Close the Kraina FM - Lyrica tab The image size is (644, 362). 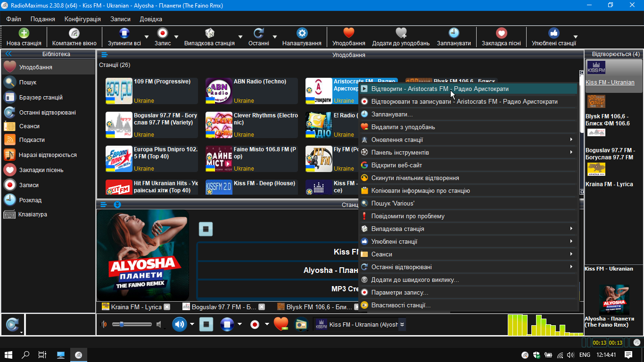click(x=166, y=307)
